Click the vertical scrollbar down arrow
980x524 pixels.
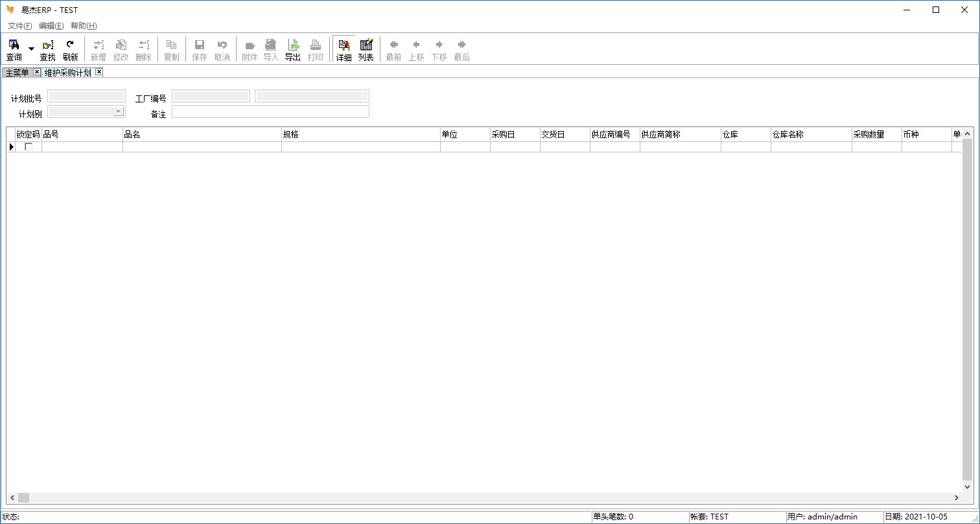(x=968, y=486)
